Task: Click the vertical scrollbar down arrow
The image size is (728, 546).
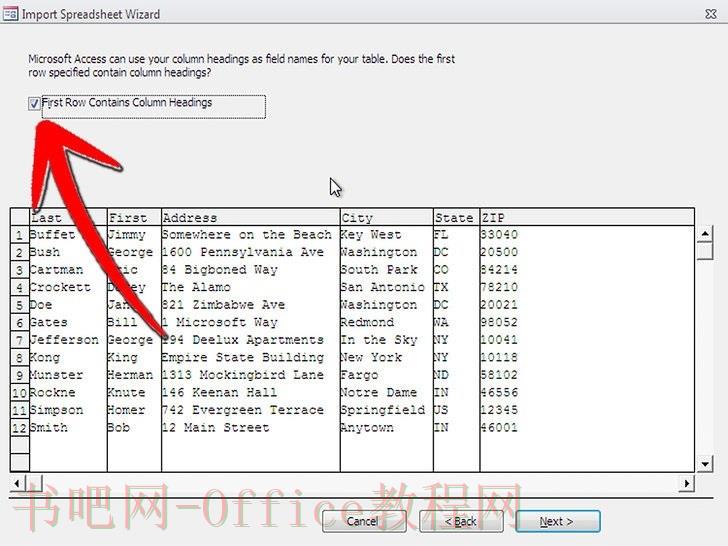Action: pyautogui.click(x=705, y=464)
